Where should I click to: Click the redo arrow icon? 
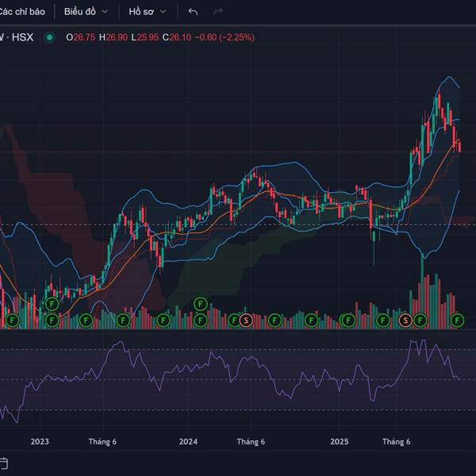(x=218, y=12)
